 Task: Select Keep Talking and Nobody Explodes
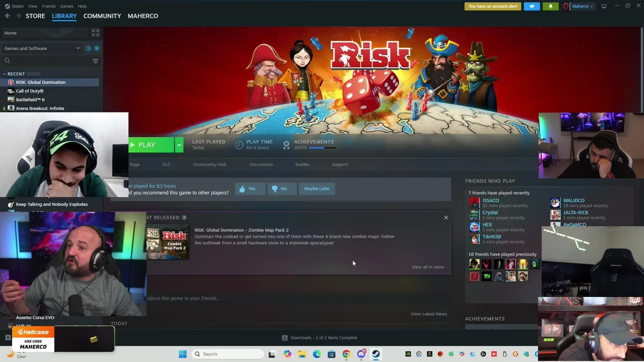click(x=51, y=205)
